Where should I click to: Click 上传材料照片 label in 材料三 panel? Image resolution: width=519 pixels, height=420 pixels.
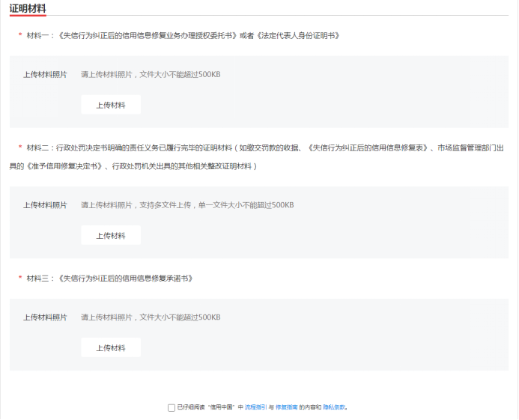tap(45, 317)
